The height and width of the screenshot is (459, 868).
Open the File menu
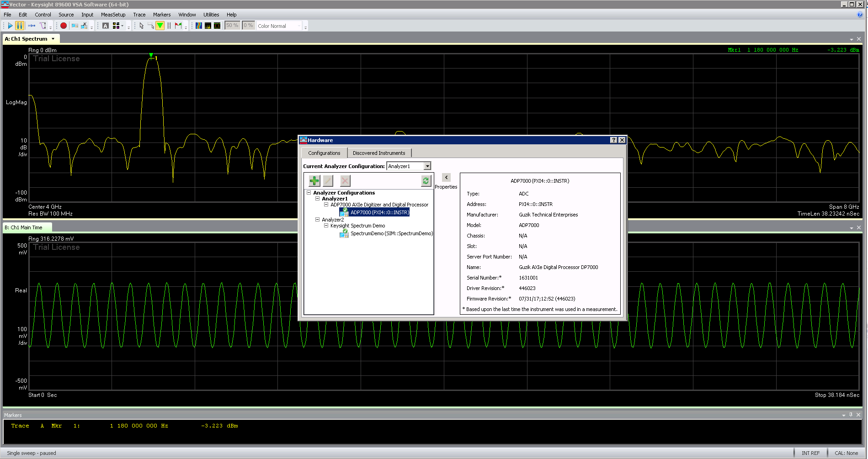(x=7, y=15)
